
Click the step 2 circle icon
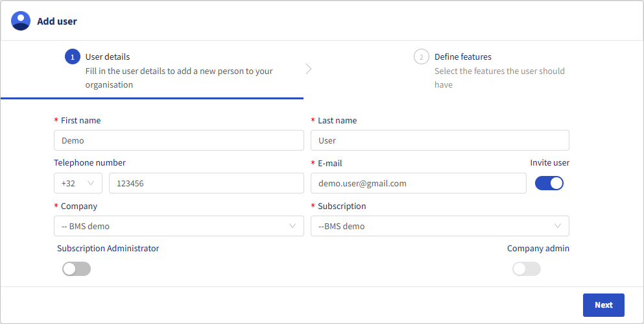point(421,57)
